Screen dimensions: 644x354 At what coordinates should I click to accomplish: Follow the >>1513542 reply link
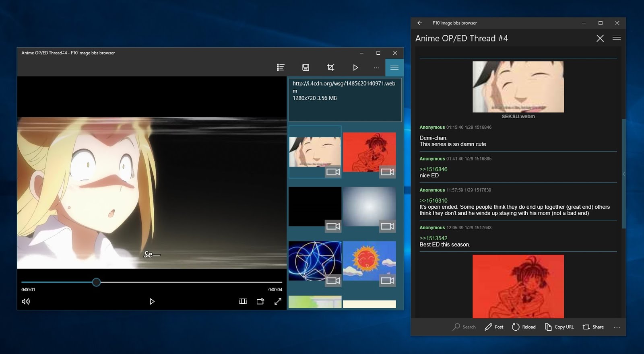click(x=433, y=238)
